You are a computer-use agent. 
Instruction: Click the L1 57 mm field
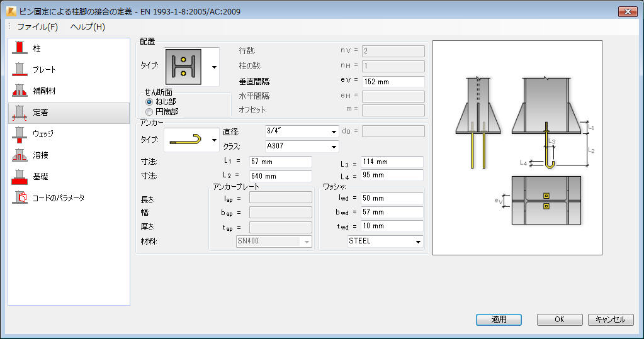click(x=281, y=162)
